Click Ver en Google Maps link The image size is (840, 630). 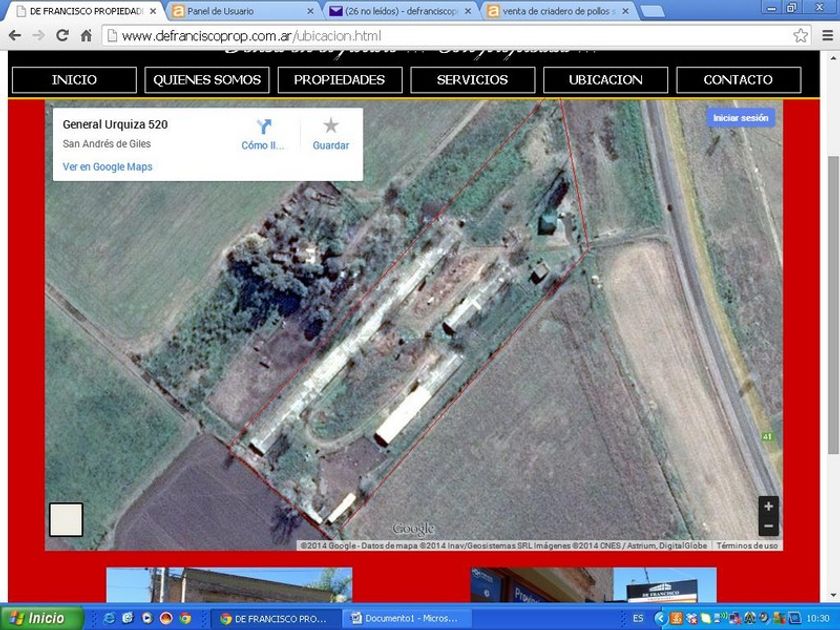[107, 167]
